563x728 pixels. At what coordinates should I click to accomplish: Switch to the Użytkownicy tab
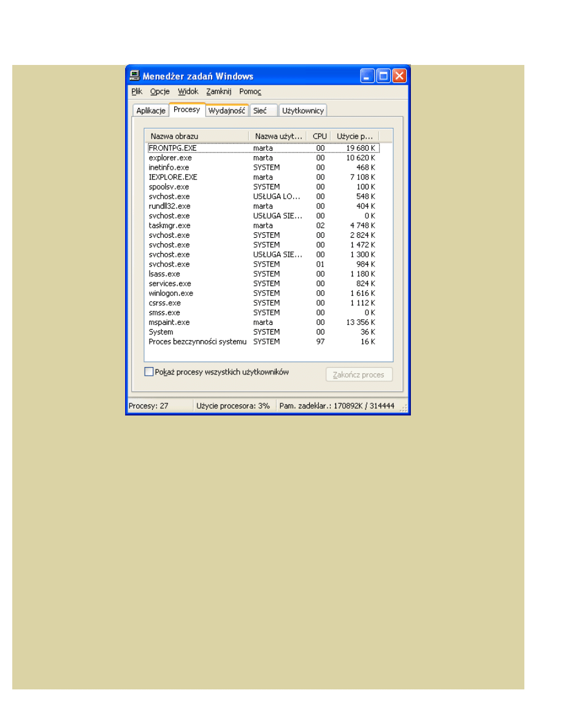pyautogui.click(x=303, y=111)
